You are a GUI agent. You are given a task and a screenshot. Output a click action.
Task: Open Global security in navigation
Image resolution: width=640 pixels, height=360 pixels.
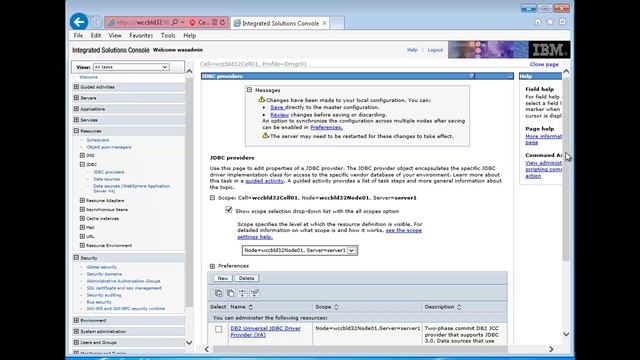click(102, 267)
